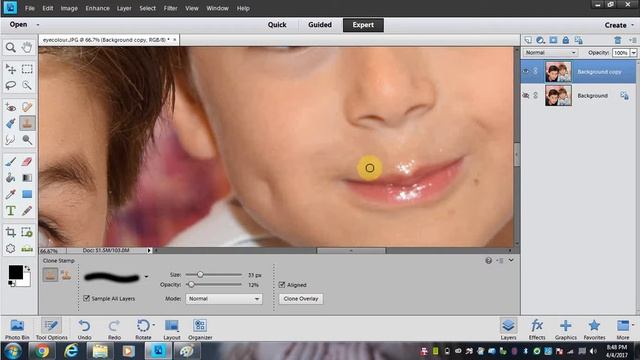Select the Gradient tool
The height and width of the screenshot is (360, 640).
tap(27, 178)
